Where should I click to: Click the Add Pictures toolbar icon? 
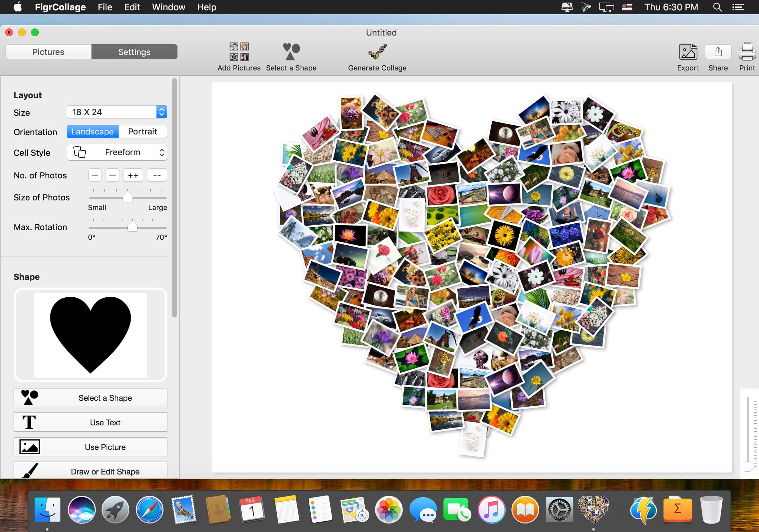pyautogui.click(x=239, y=52)
